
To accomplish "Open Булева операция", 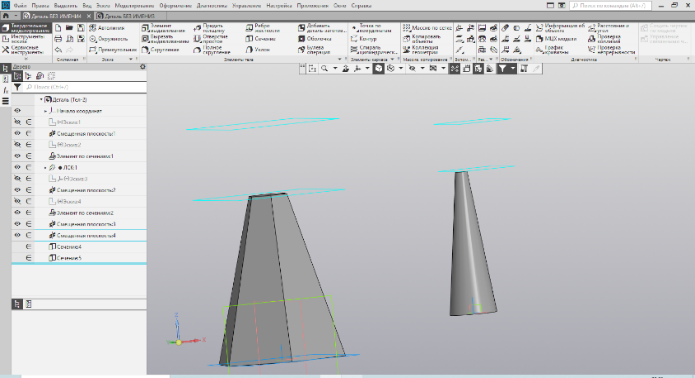I will (x=314, y=50).
